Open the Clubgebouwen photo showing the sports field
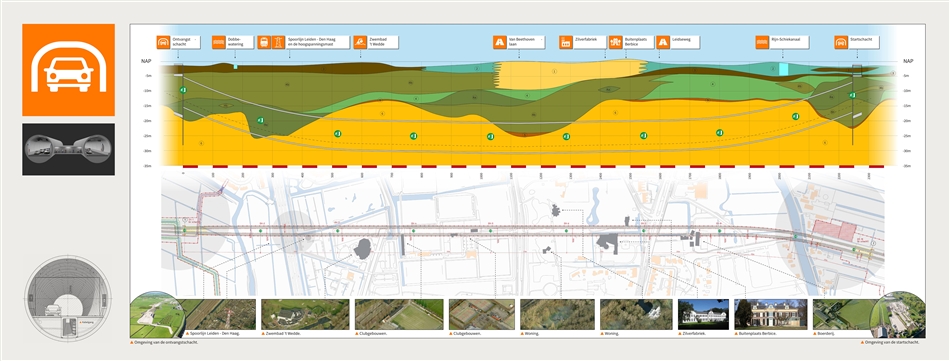This screenshot has width=950, height=361. 399,314
